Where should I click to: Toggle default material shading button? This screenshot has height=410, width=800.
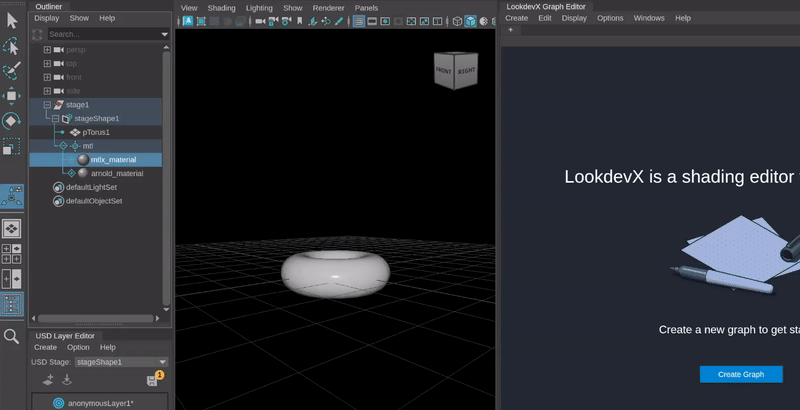[484, 21]
